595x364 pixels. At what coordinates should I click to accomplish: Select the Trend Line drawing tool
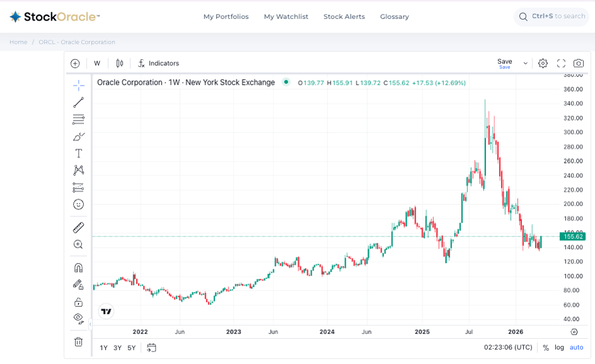point(78,102)
